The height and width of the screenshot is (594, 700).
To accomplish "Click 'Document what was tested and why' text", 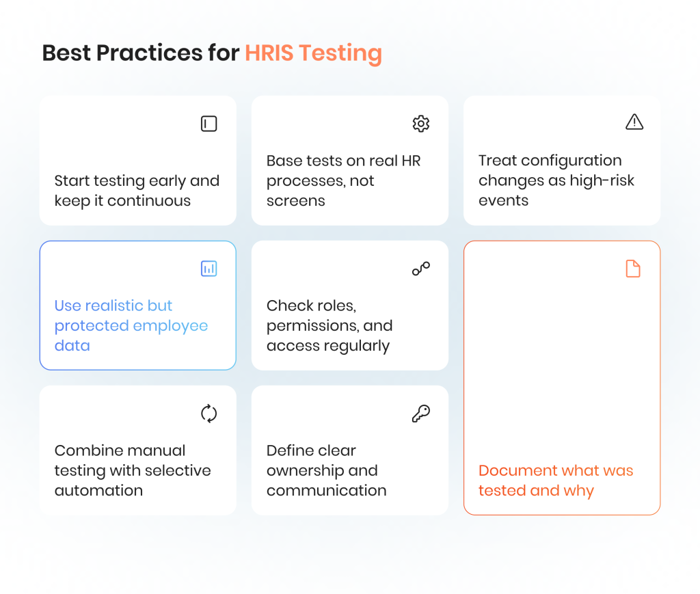I will pyautogui.click(x=555, y=481).
